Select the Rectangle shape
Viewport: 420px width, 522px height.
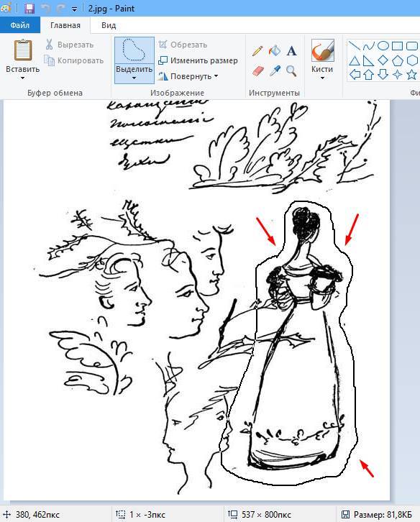(398, 45)
